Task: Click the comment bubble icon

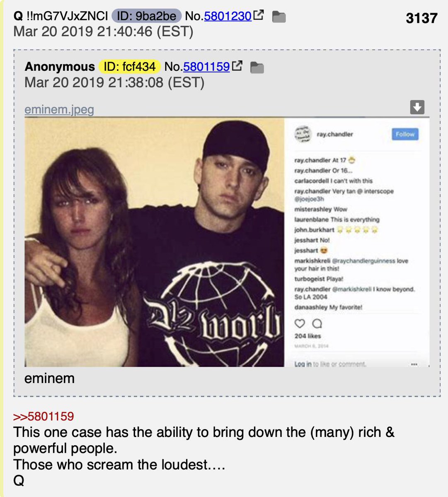Action: tap(317, 323)
